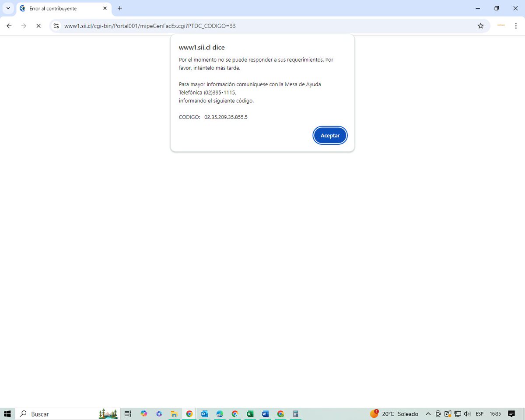Open the volume control tray icon
Screen dimensions: 525x420
click(467, 413)
